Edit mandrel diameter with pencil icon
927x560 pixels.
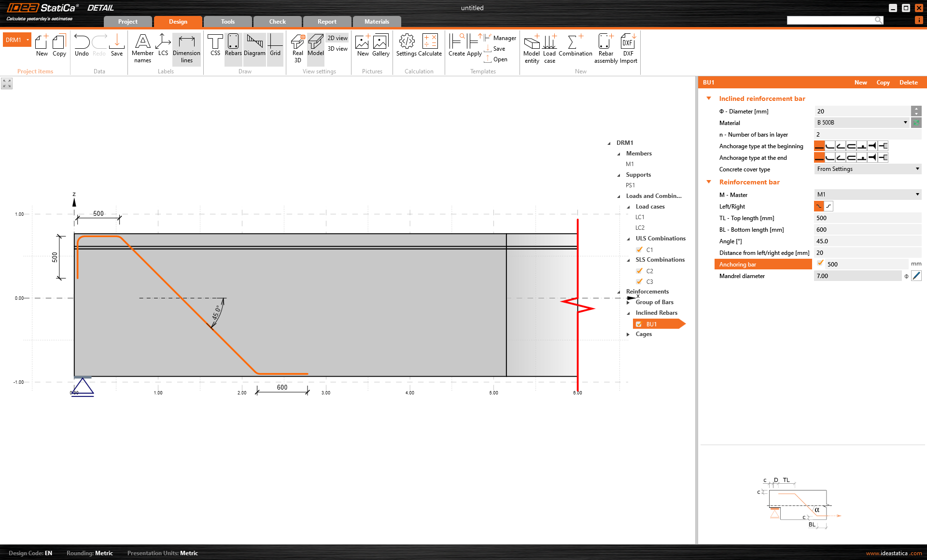(x=916, y=276)
